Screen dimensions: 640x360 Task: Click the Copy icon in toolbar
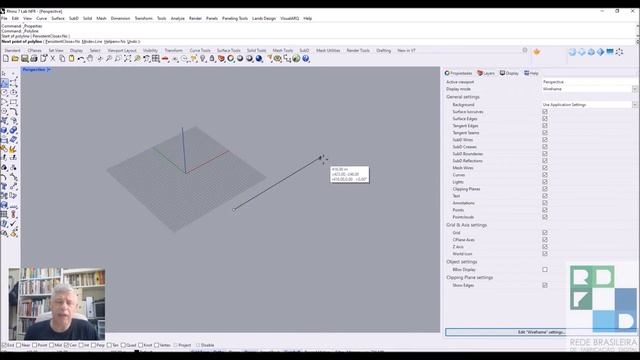[62, 59]
